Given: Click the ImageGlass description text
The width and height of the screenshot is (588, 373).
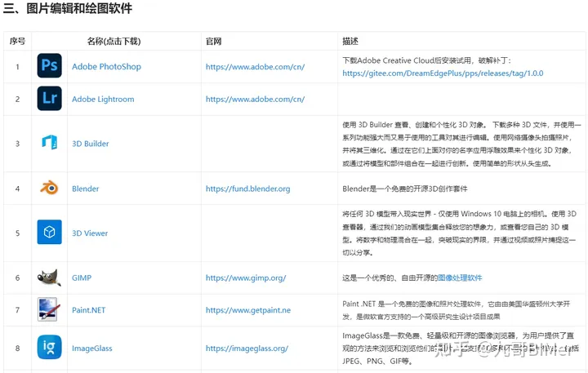Looking at the screenshot, I should pyautogui.click(x=461, y=349).
